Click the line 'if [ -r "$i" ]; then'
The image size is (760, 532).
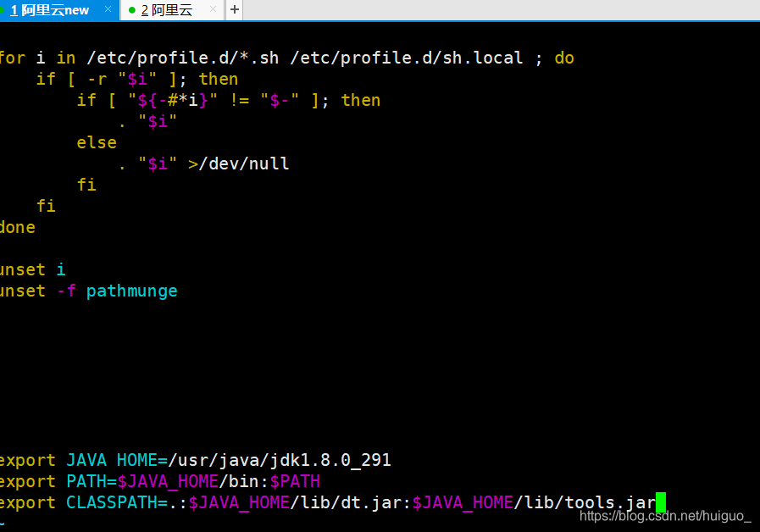click(137, 79)
